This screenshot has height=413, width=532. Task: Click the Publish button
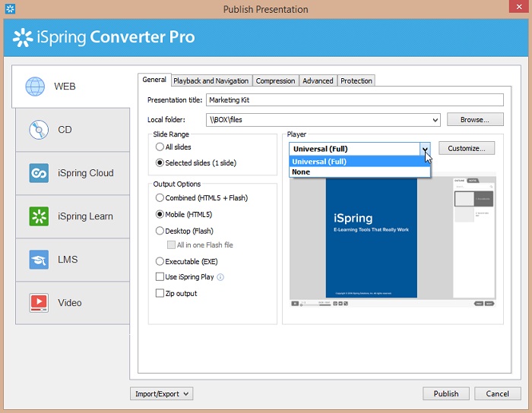[446, 394]
